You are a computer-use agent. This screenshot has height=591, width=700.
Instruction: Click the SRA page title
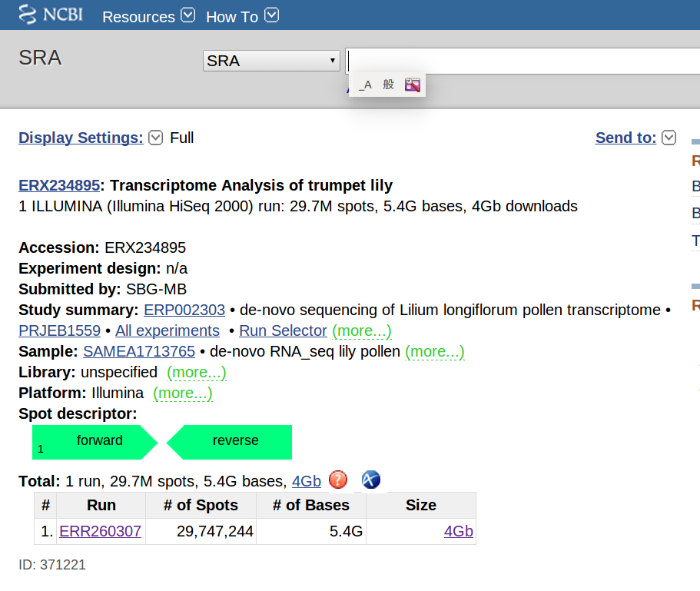pos(40,58)
